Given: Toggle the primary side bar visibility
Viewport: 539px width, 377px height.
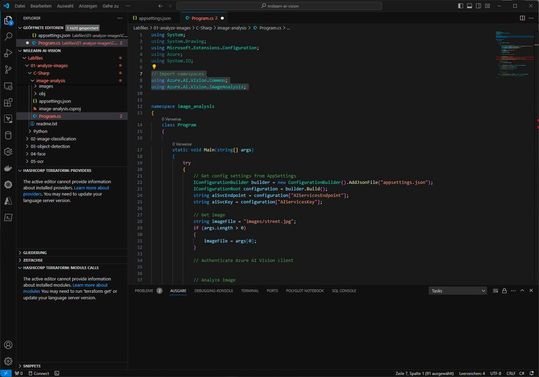Looking at the screenshot, I should pyautogui.click(x=460, y=6).
